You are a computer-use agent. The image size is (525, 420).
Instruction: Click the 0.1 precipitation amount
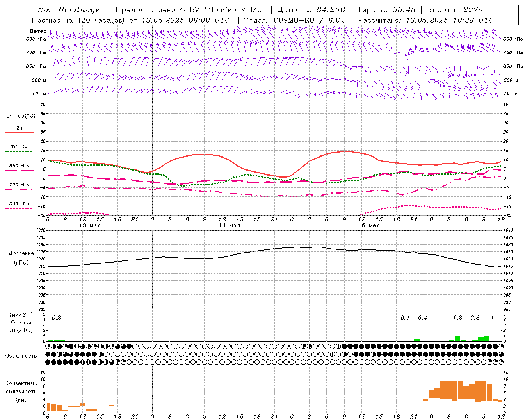point(405,317)
